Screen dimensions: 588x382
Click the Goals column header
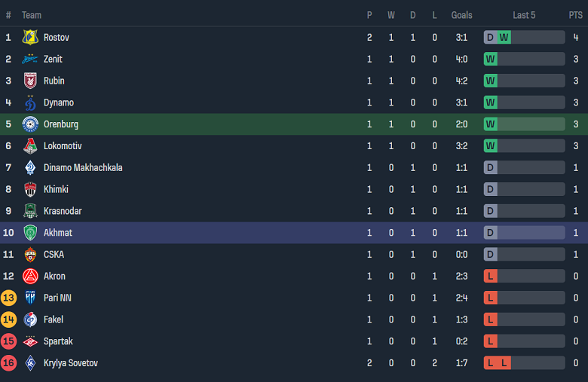(461, 15)
